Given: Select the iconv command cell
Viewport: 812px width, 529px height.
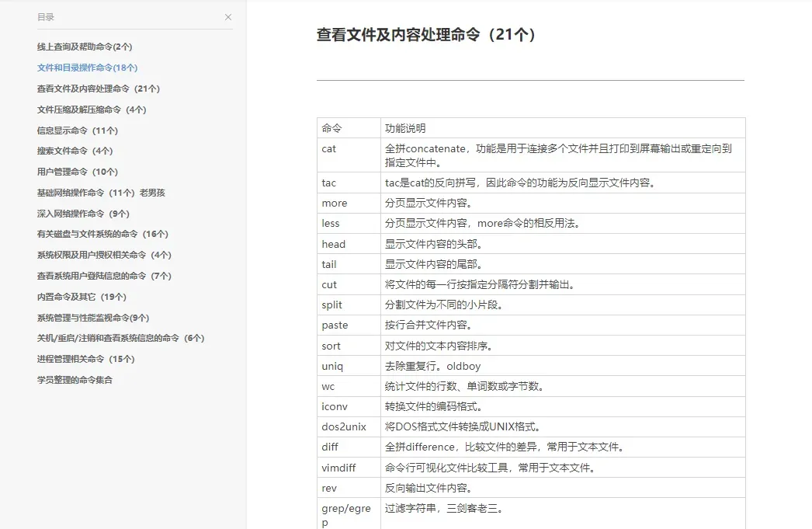Looking at the screenshot, I should coord(349,406).
